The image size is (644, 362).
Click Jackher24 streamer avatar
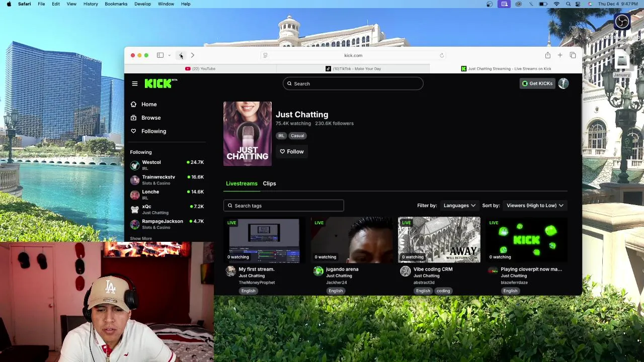pyautogui.click(x=318, y=271)
